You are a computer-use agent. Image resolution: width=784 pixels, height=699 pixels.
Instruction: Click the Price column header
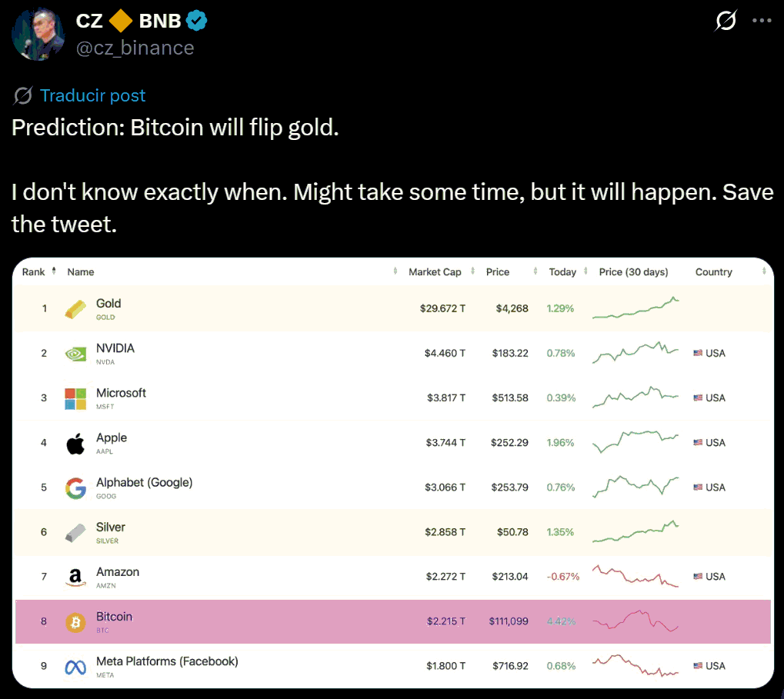tap(498, 271)
